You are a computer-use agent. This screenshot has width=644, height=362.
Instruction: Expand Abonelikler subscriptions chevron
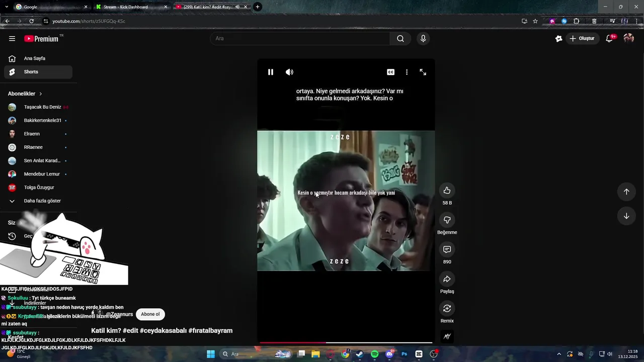tap(41, 94)
